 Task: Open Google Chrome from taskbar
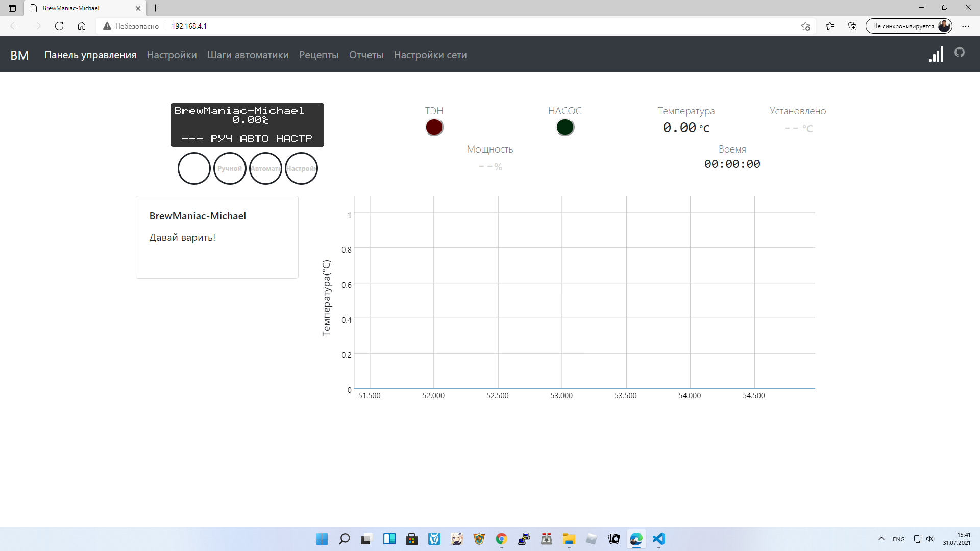coord(501,539)
